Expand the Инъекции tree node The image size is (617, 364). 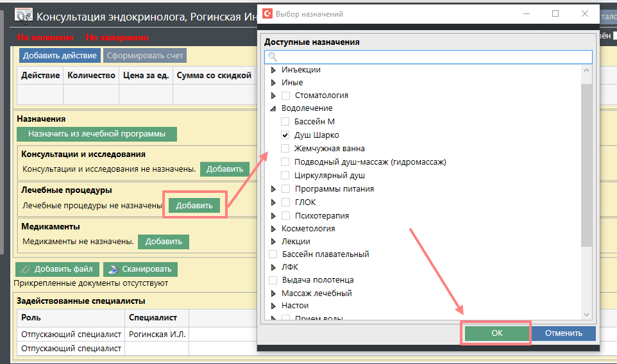point(273,70)
